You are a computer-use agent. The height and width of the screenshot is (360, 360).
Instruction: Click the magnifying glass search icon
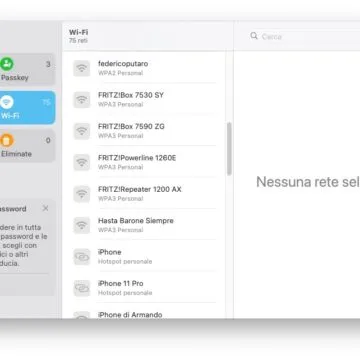coord(254,36)
